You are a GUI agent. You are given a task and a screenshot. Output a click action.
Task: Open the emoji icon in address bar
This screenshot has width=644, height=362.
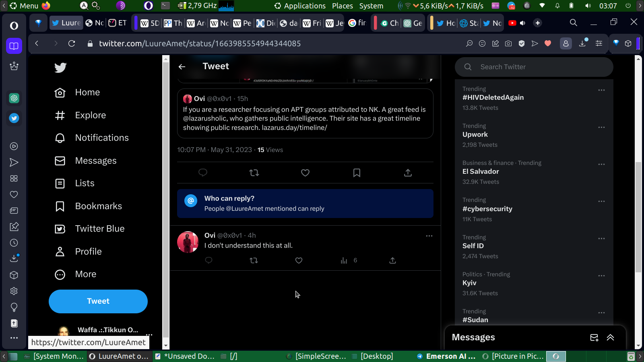[x=482, y=43]
